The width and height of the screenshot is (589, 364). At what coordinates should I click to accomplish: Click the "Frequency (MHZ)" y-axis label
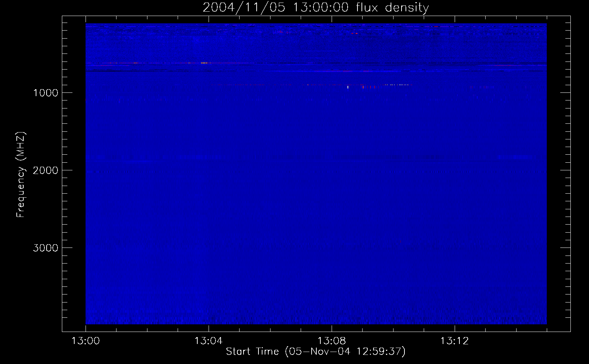21,175
